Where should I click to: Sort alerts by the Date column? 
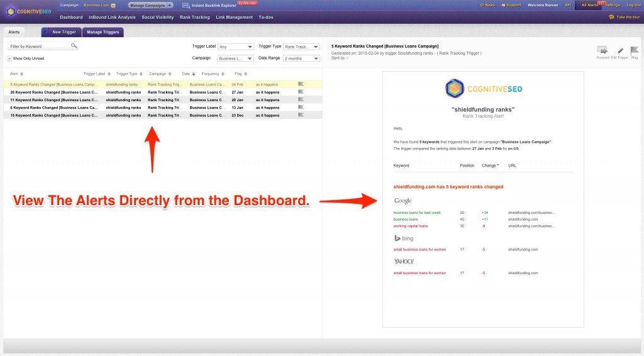point(187,74)
